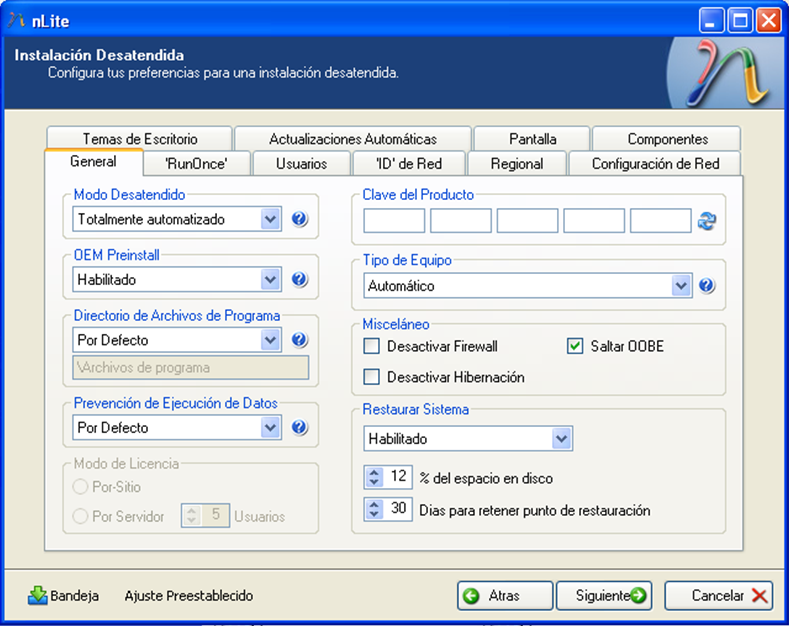789x626 pixels.
Task: Click Ajuste Preestablecido
Action: pyautogui.click(x=189, y=595)
